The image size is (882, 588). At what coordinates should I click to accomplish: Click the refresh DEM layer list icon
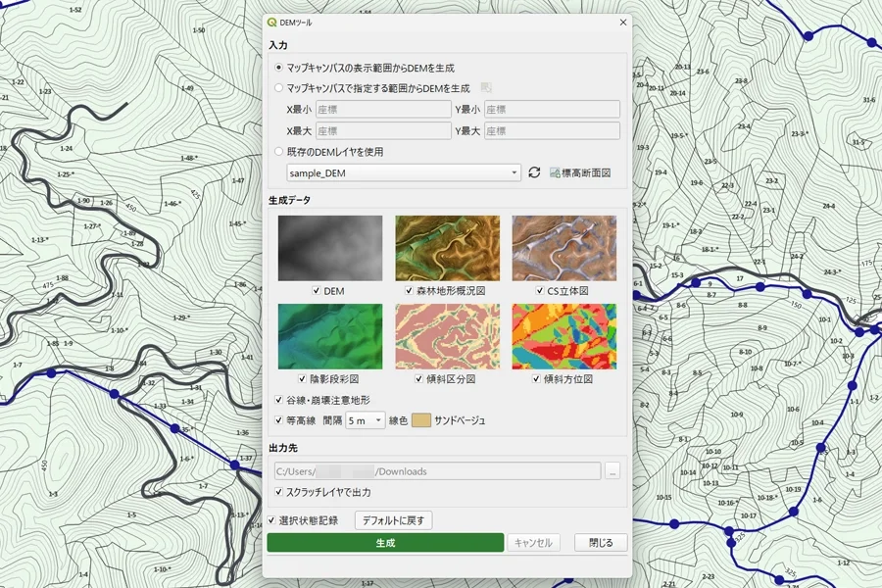pyautogui.click(x=534, y=172)
